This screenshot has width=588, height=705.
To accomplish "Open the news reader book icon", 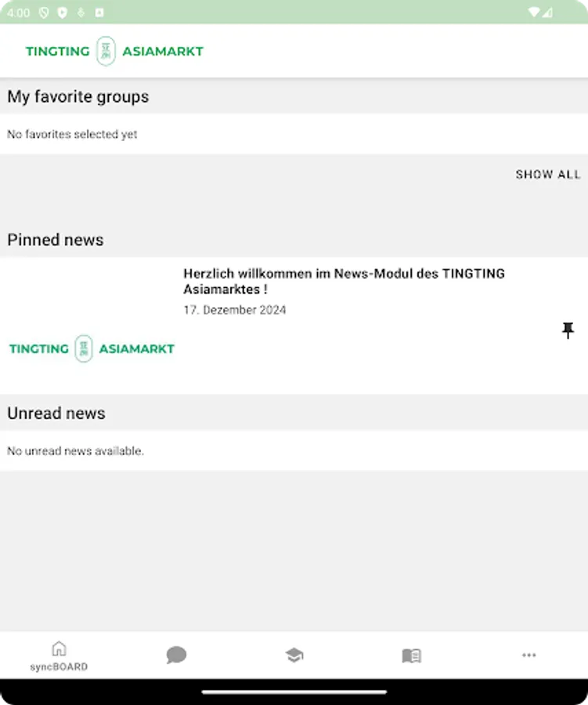I will [x=411, y=655].
